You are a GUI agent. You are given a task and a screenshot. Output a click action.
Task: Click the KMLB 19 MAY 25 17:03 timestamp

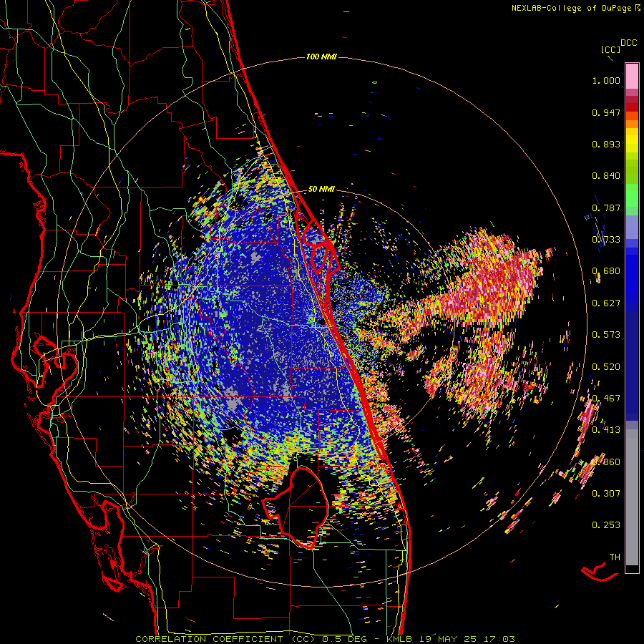(x=451, y=639)
